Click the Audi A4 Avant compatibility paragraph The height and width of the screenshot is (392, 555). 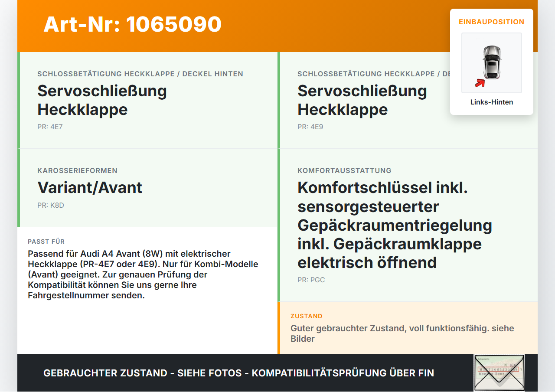(143, 274)
